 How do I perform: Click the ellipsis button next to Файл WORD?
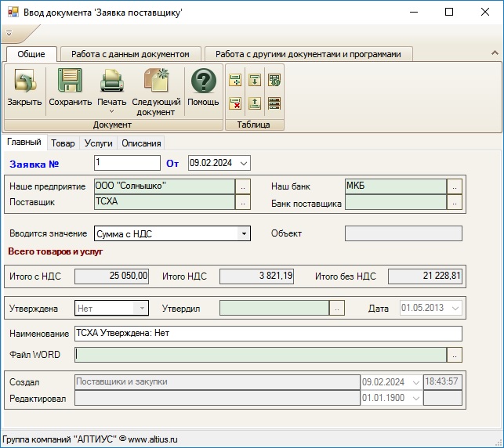tap(455, 355)
